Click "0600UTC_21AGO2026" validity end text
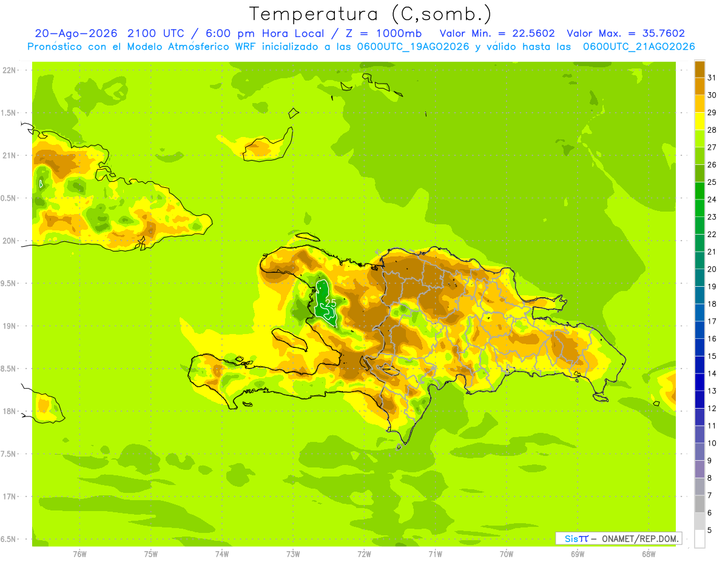This screenshot has height=562, width=728. [x=639, y=47]
